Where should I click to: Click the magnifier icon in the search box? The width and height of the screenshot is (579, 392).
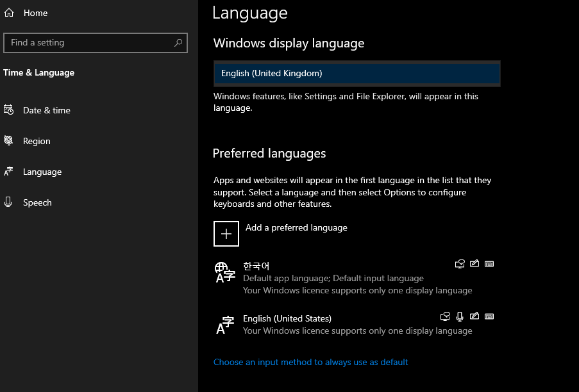click(178, 43)
